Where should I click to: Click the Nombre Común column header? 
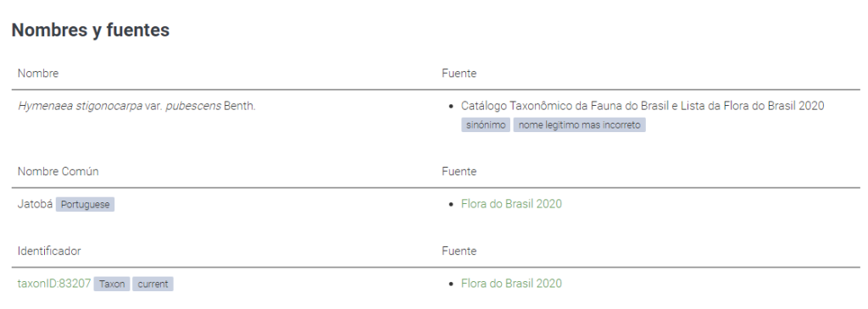pyautogui.click(x=58, y=171)
